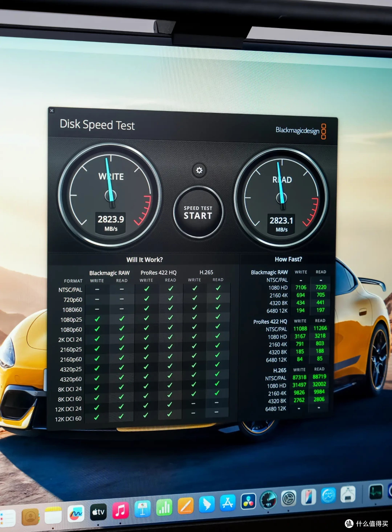Select the 8K DCI 60 format row label
392x532 pixels.
coord(70,399)
